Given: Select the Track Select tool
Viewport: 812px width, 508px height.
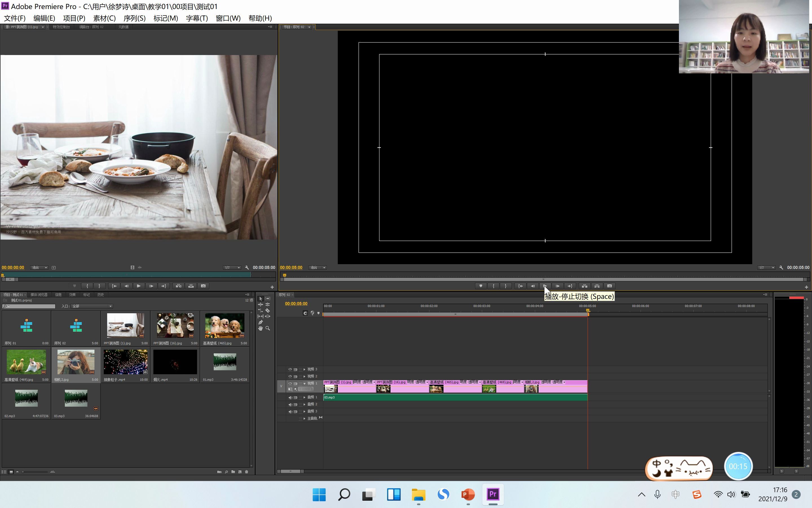Looking at the screenshot, I should coord(268,299).
